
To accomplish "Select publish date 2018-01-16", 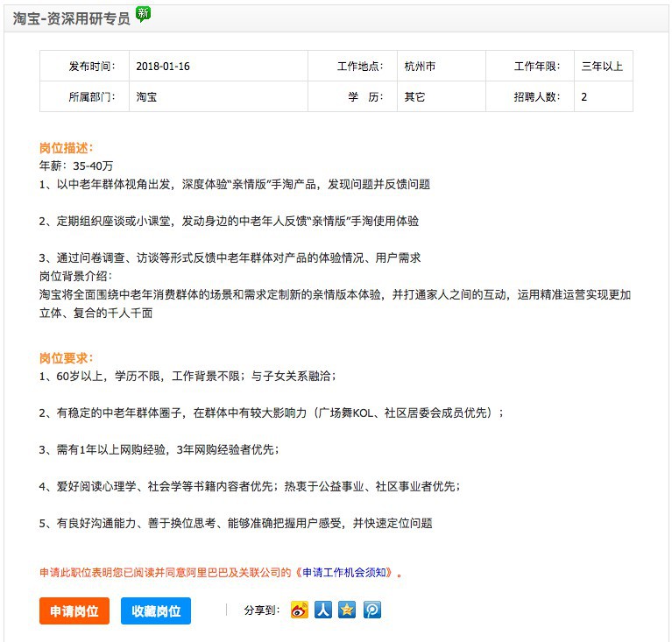I will point(163,67).
